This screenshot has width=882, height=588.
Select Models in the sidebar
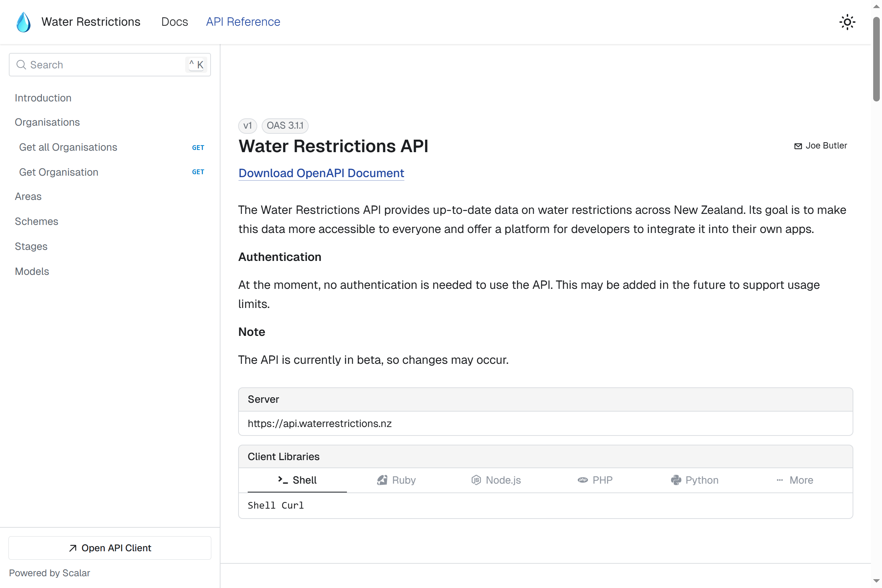coord(32,271)
